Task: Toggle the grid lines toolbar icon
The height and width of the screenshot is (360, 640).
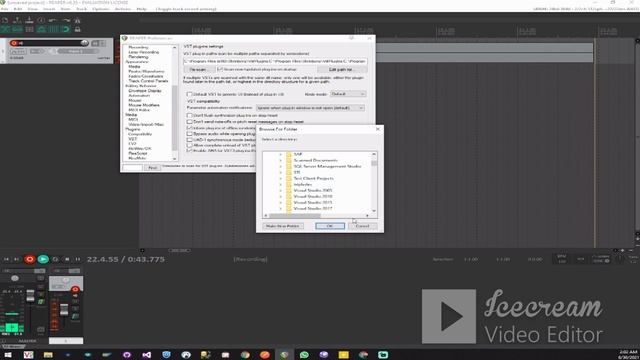Action: pos(53,29)
